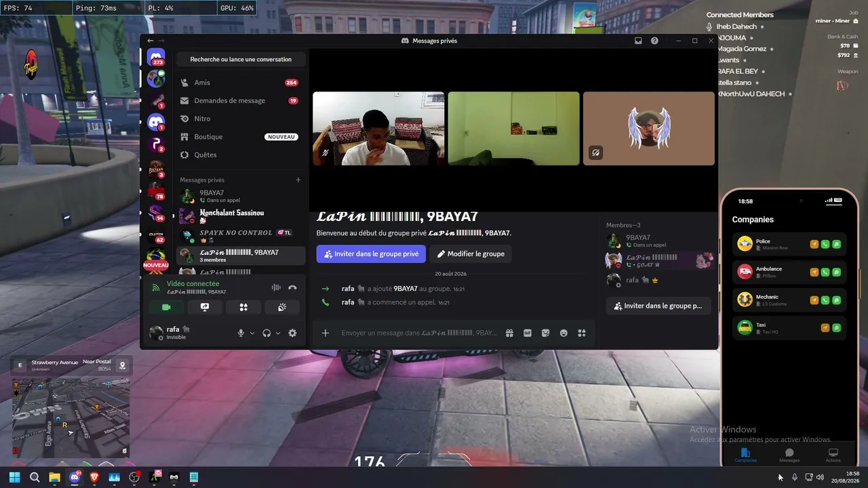Expand microphone input options arrow

(x=252, y=333)
